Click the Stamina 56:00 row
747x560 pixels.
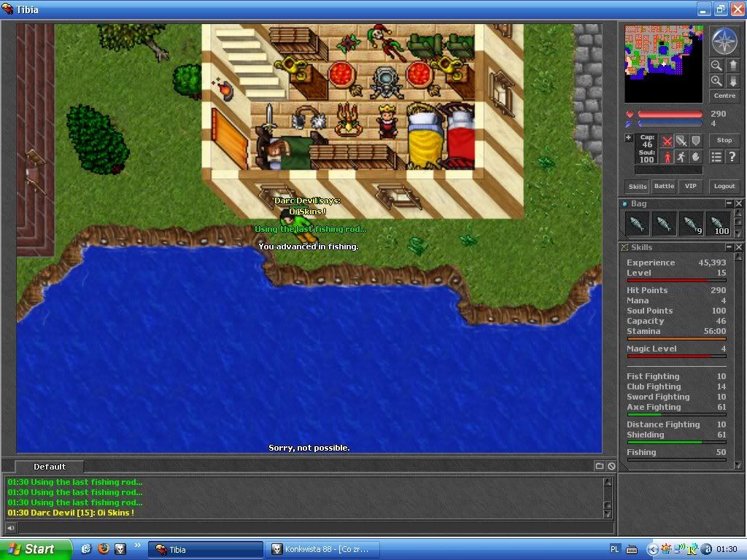(676, 332)
